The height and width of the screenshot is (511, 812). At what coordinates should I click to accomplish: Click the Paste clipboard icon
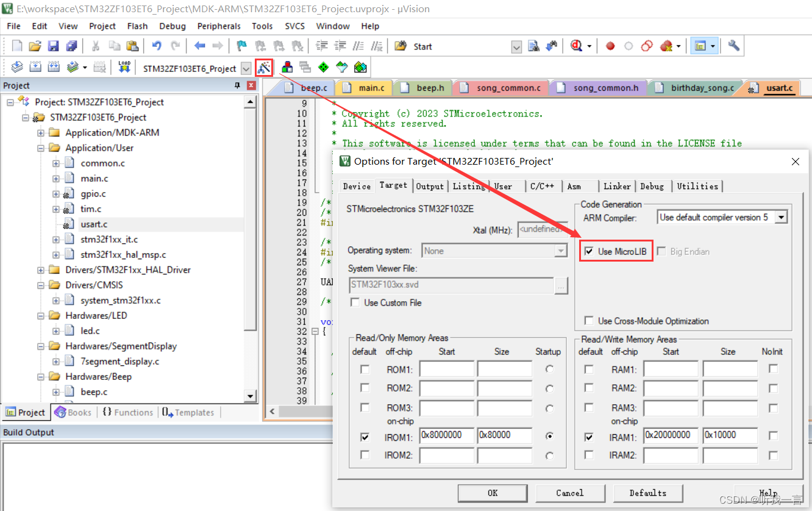tap(132, 46)
